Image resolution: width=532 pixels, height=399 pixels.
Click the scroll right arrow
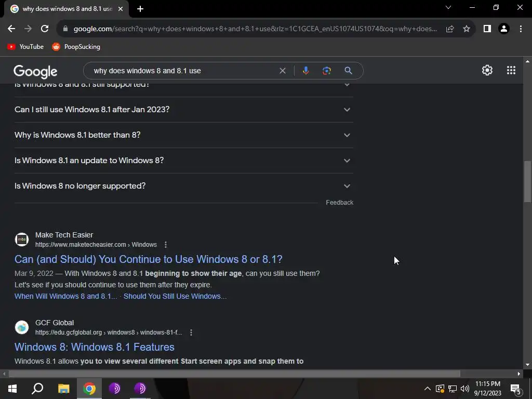[519, 374]
